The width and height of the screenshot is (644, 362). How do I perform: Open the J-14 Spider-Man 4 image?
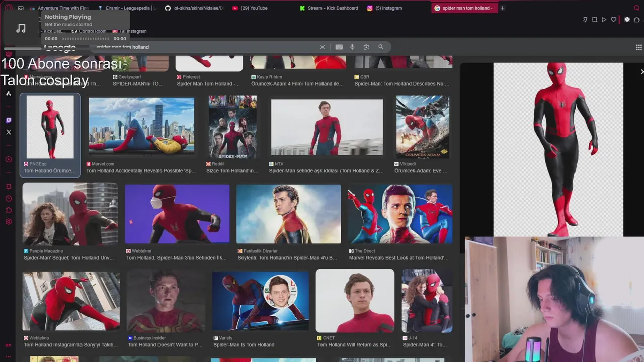[x=427, y=301]
